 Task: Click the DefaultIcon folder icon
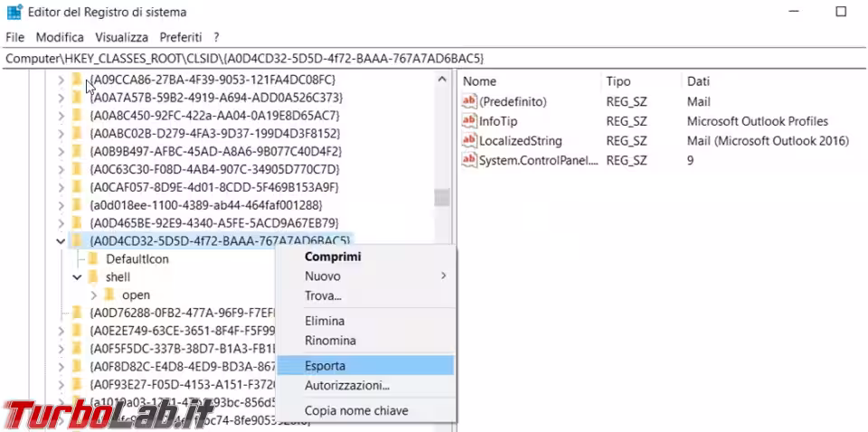92,258
